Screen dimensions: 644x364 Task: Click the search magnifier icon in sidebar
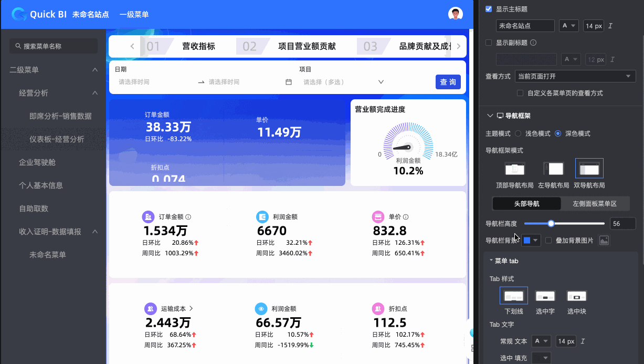pos(18,46)
